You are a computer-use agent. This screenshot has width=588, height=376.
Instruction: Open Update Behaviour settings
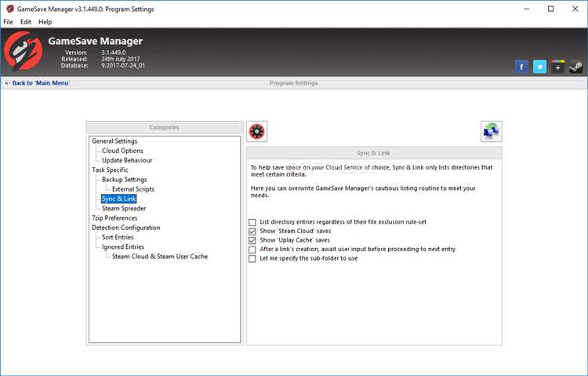[127, 160]
